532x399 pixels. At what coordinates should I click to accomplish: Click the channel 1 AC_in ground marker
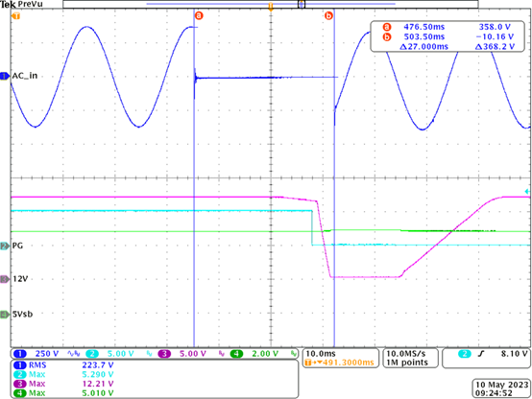click(x=5, y=76)
